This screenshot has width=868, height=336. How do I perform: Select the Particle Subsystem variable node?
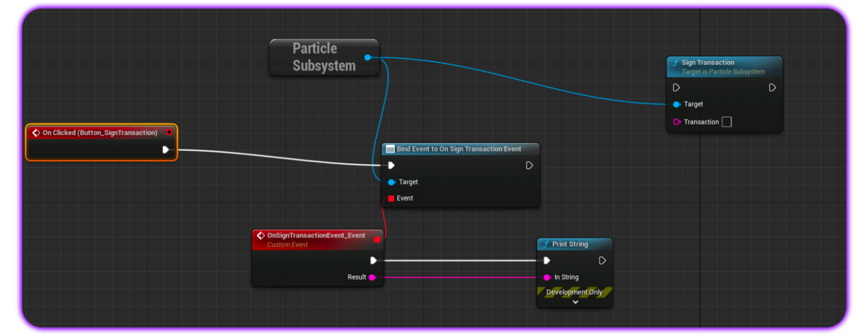click(324, 57)
